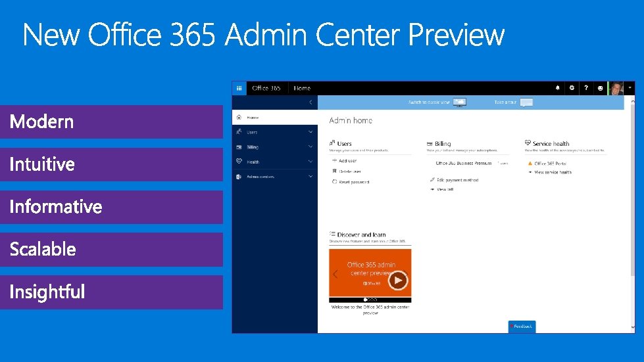Click the Office 365 admin center preview thumbnail

click(370, 273)
